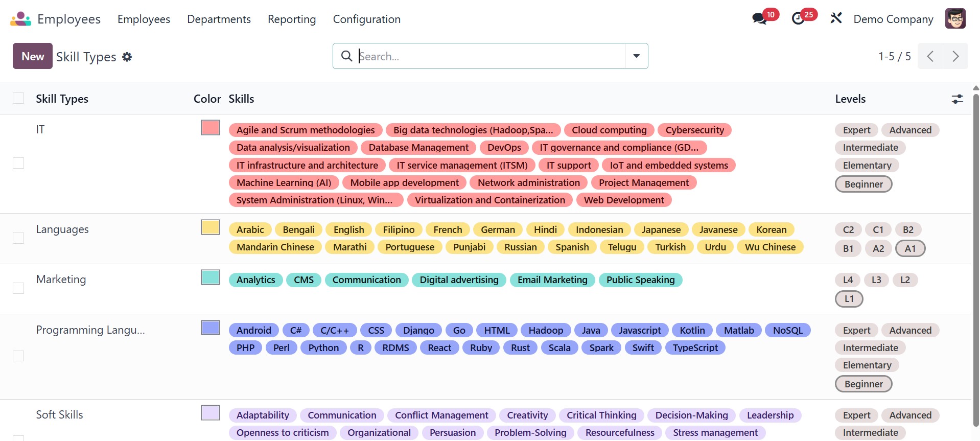980x441 pixels.
Task: Open the activities clock icon
Action: [798, 19]
